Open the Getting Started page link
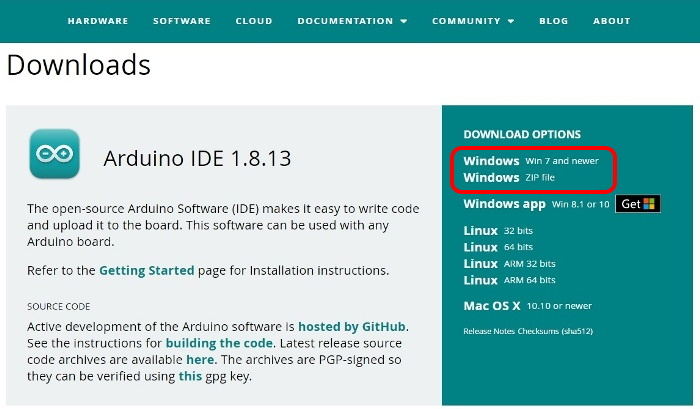700x409 pixels. (x=146, y=271)
